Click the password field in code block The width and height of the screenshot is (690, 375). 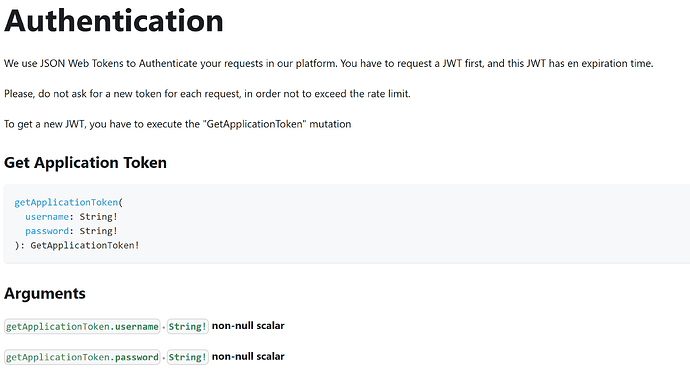click(47, 231)
